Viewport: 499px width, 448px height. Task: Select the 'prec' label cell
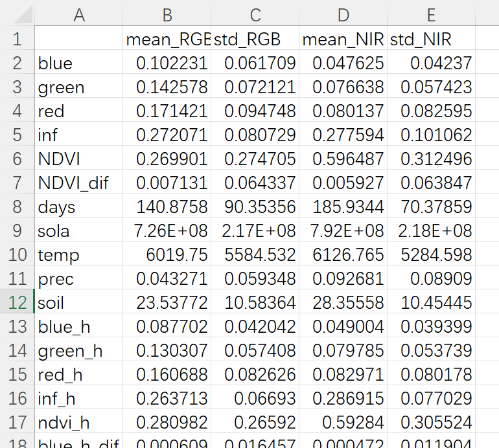78,278
